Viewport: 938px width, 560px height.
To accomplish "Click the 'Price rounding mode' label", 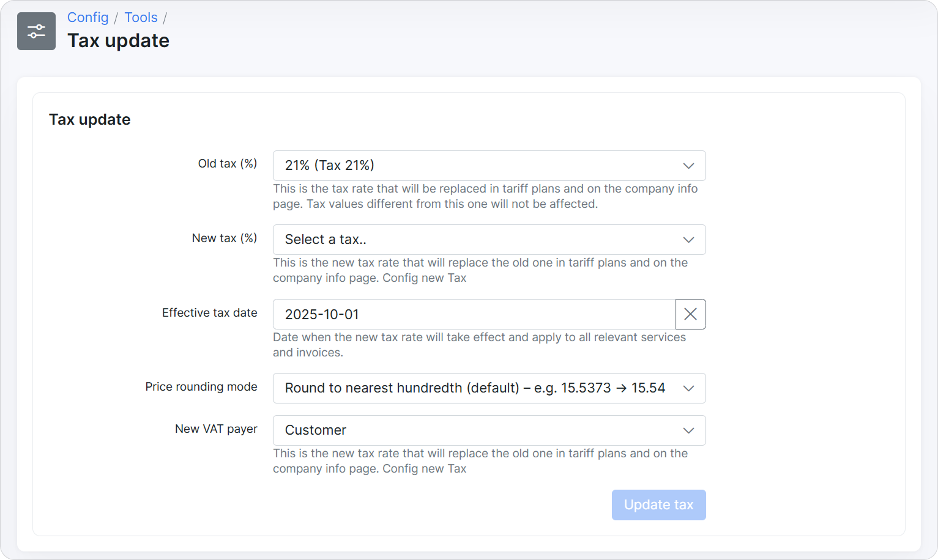I will click(201, 387).
